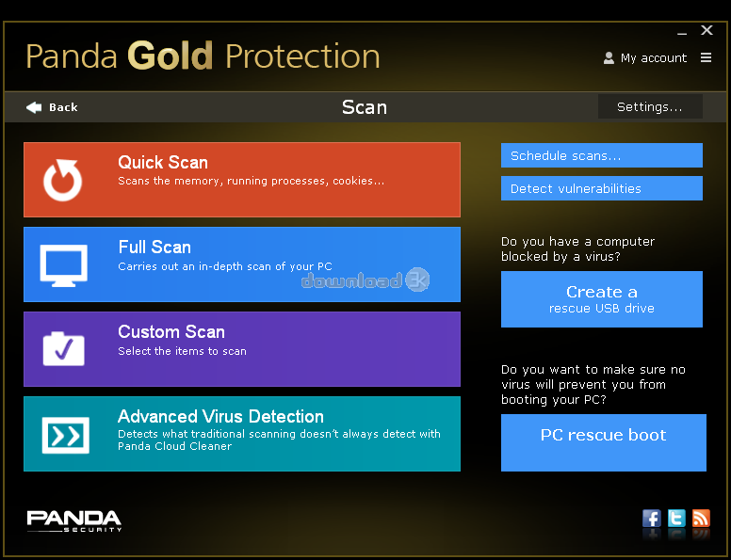Open the hamburger menu icon
This screenshot has width=731, height=560.
coord(706,57)
